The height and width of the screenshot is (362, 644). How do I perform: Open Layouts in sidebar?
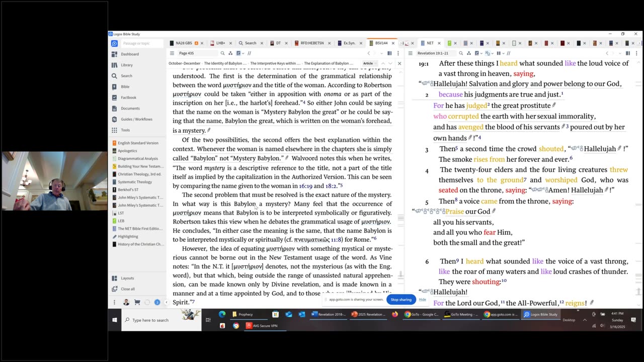[127, 278]
